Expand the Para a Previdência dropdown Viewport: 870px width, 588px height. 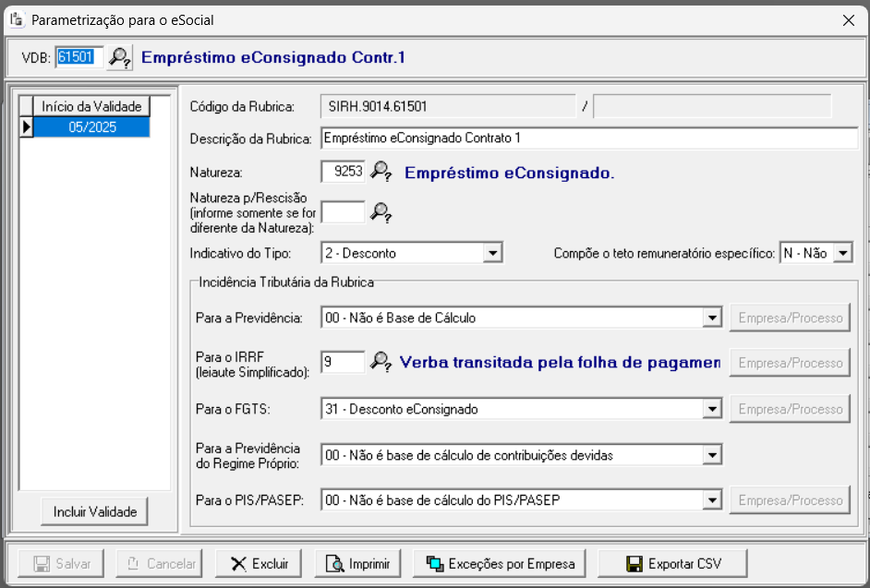click(x=711, y=318)
